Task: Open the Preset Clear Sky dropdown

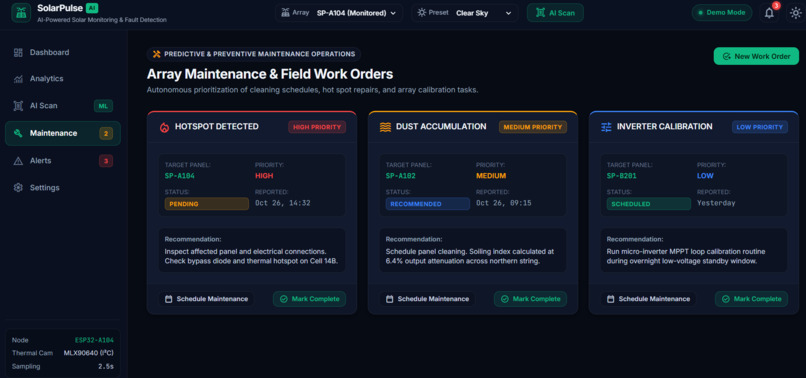Action: coord(465,13)
